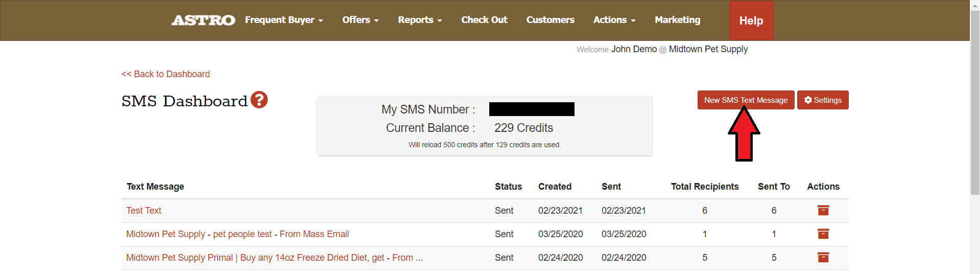Open the Actions dropdown in navbar

tap(614, 20)
